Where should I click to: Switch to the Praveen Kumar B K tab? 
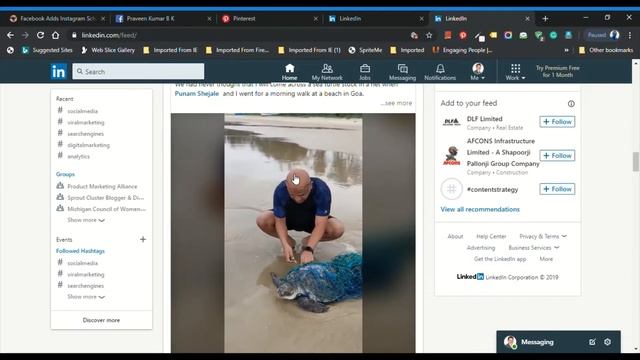coord(163,18)
